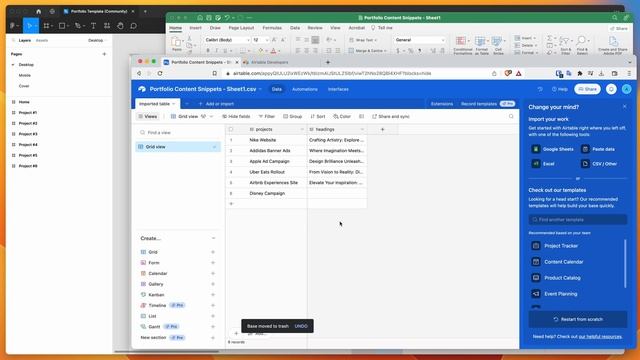
Task: Click Filter in the view toolbar
Action: pos(267,116)
